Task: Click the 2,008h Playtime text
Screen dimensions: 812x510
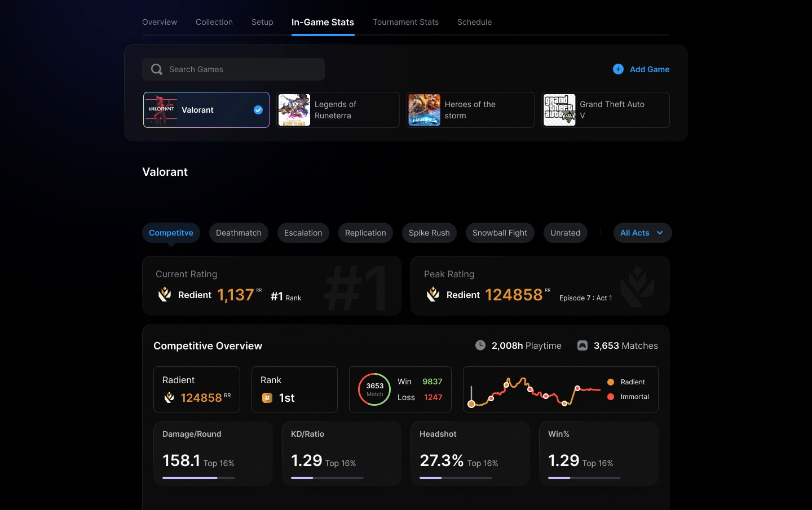Action: (526, 345)
